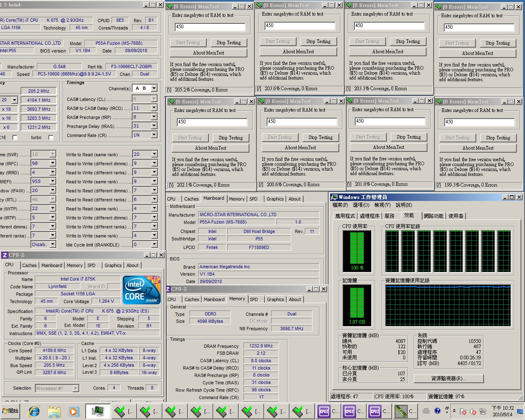Viewport: 525px width, 420px height.
Task: Click RAM megabytes field in MemTest 200.6% window
Action: coord(301,121)
